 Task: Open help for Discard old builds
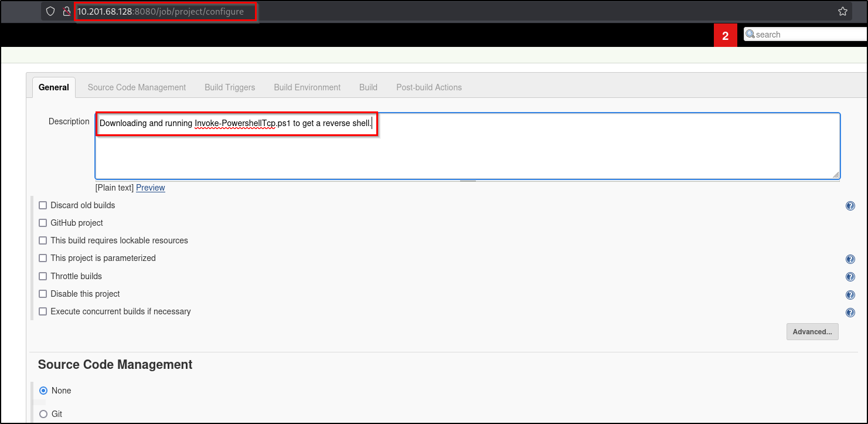850,205
